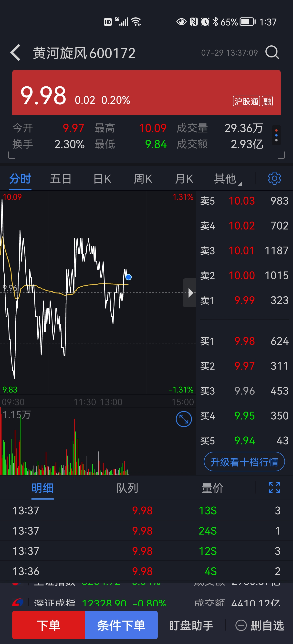The width and height of the screenshot is (293, 644).
Task: Tap the large 9.98 price banner
Action: pos(146,92)
